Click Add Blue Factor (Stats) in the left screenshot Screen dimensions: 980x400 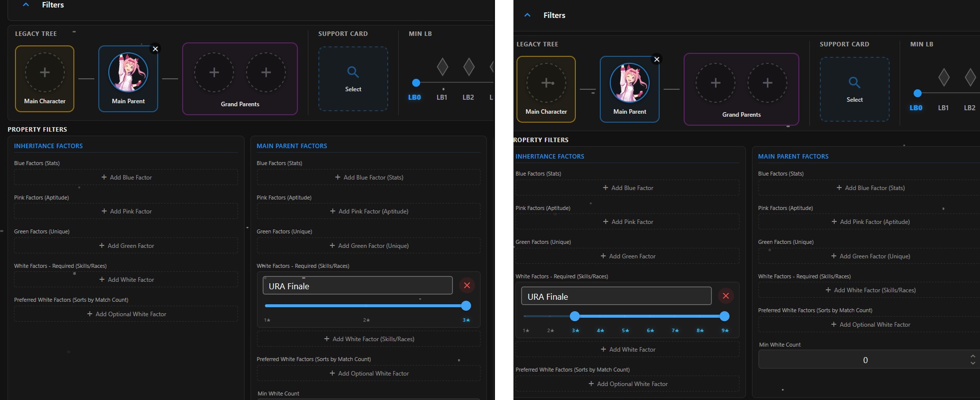point(369,178)
